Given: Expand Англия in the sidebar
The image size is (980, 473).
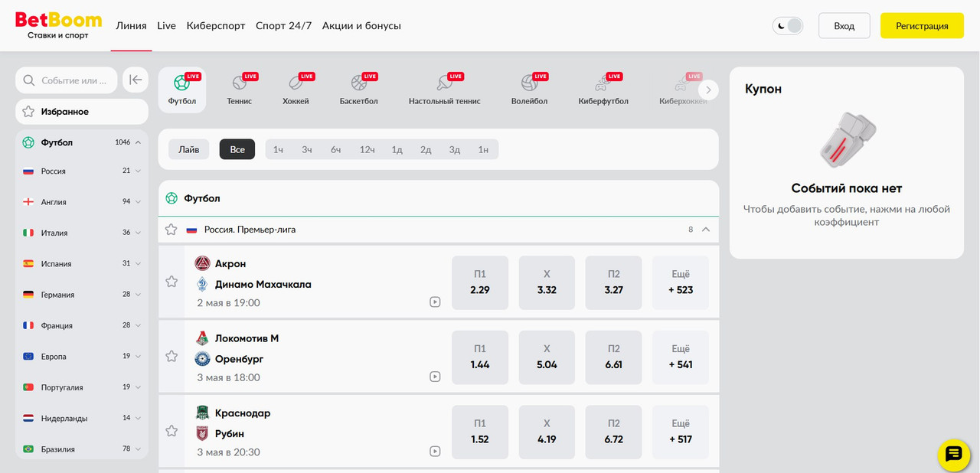Looking at the screenshot, I should coord(82,202).
